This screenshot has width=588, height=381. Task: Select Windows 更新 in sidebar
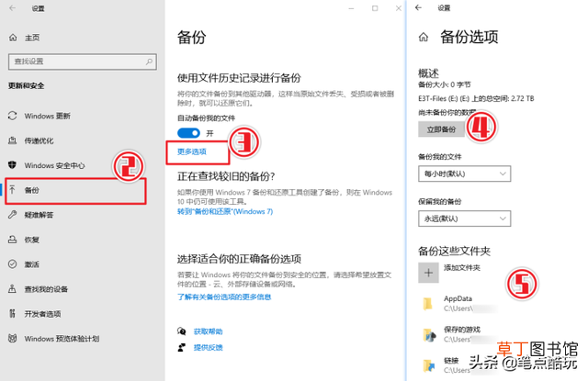[47, 116]
